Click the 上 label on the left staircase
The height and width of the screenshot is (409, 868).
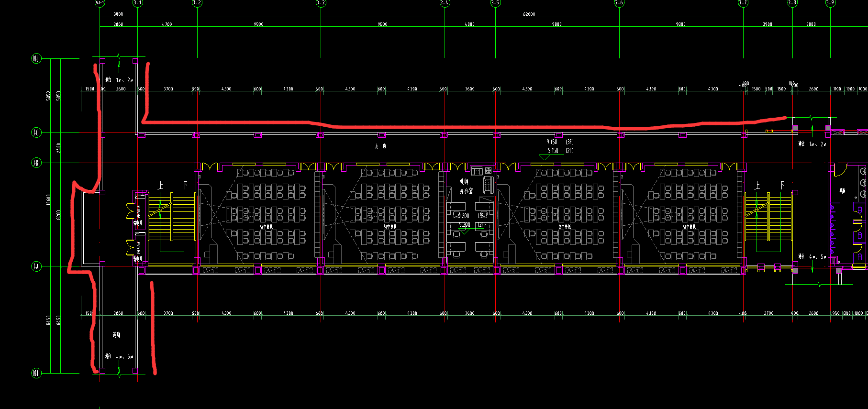(x=161, y=185)
